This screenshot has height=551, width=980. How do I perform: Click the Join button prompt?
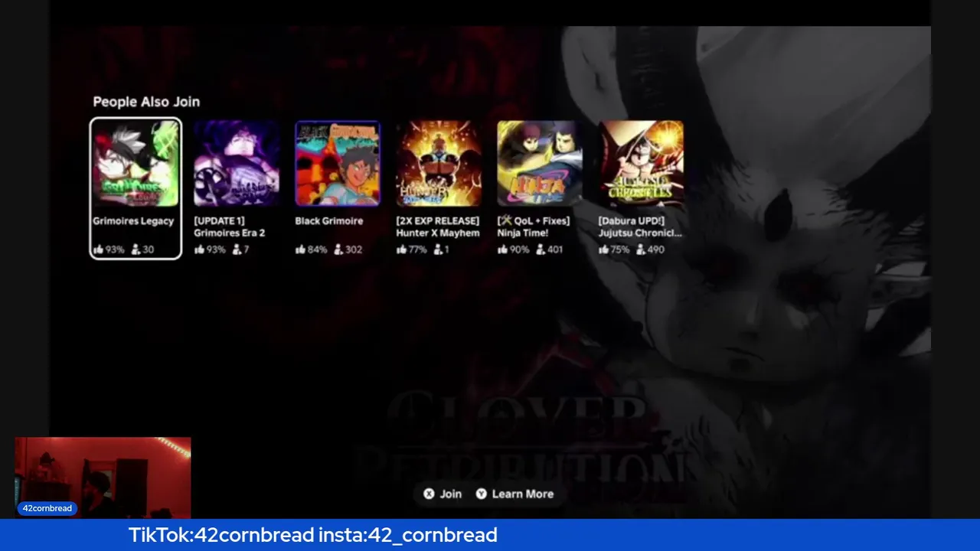point(443,494)
